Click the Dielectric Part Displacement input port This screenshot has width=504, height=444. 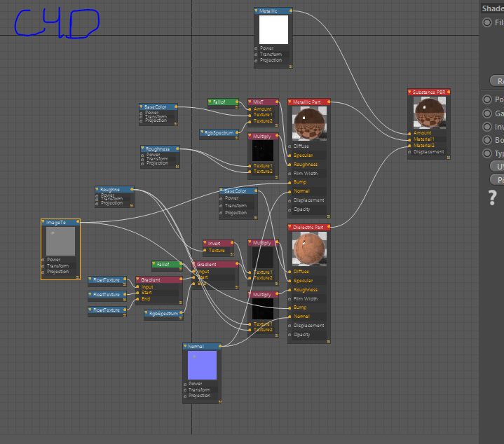pos(290,326)
